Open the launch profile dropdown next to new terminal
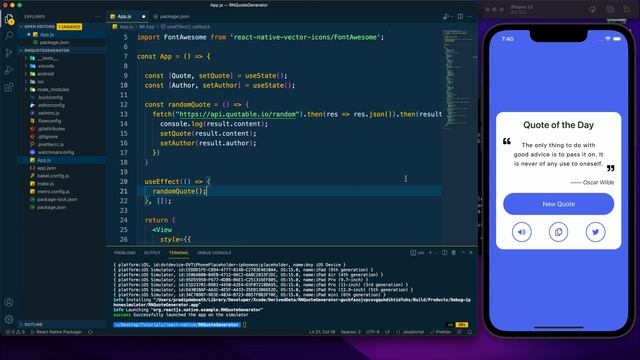Image resolution: width=640 pixels, height=360 pixels. tap(436, 253)
